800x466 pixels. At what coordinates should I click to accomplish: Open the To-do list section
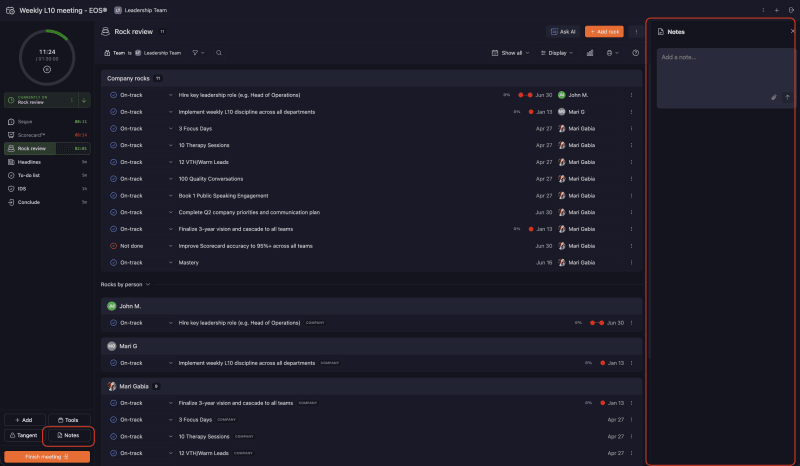[x=47, y=175]
